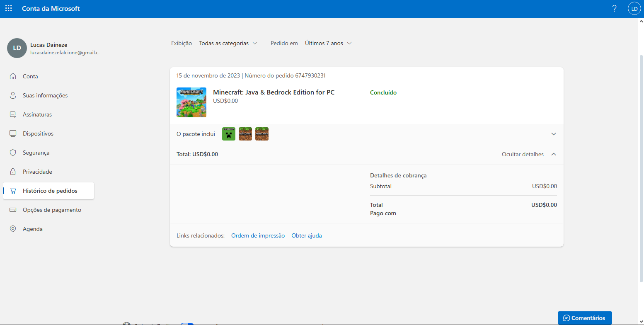This screenshot has width=644, height=325.
Task: Click the Total: USD$0.00 summary text
Action: 197,154
